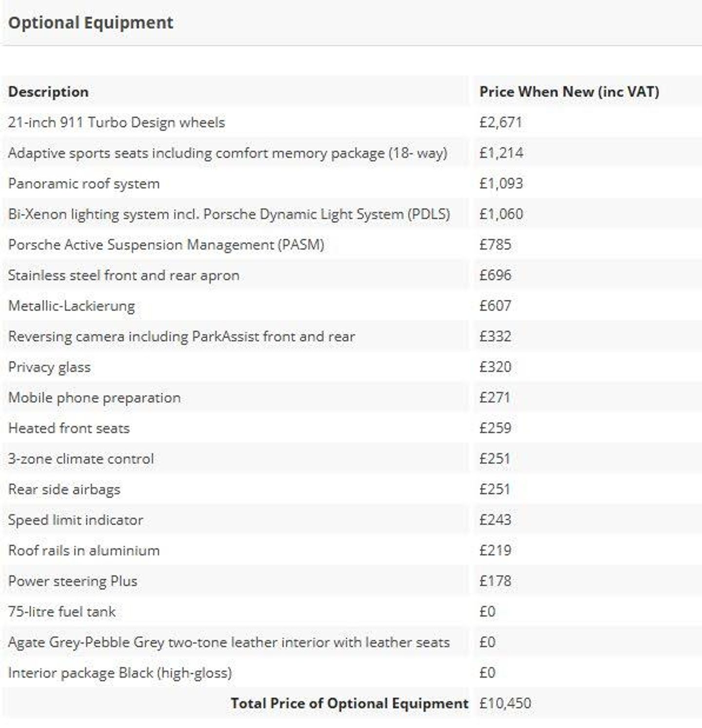Select Stainless steel front and rear apron

coord(124,275)
